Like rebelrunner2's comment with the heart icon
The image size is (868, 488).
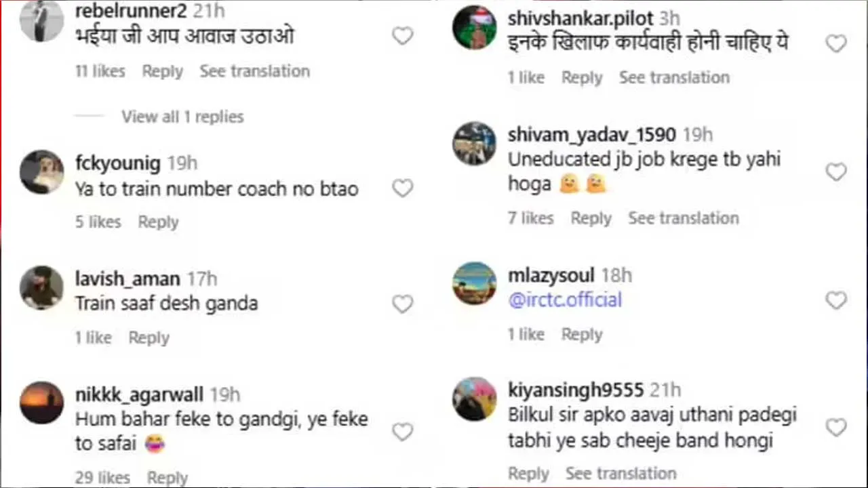click(x=403, y=36)
